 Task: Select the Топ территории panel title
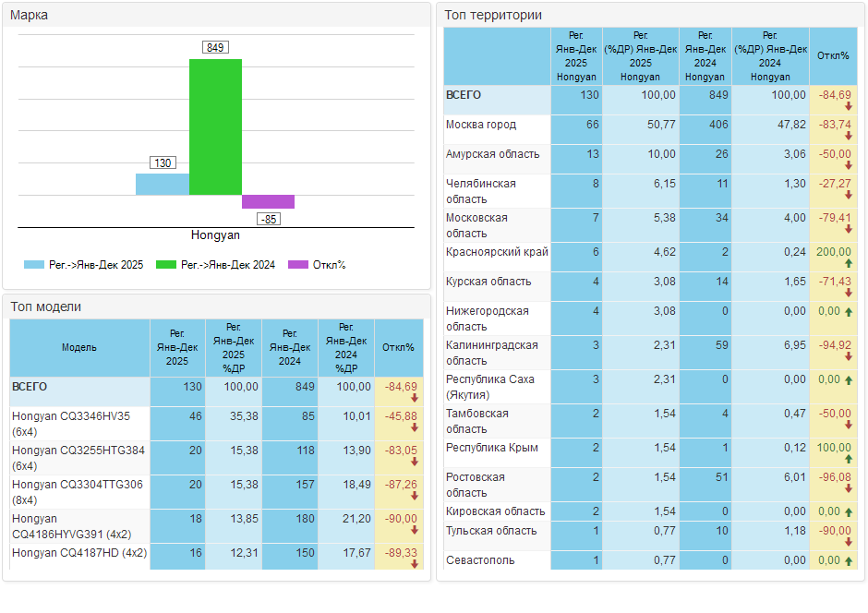pyautogui.click(x=493, y=15)
